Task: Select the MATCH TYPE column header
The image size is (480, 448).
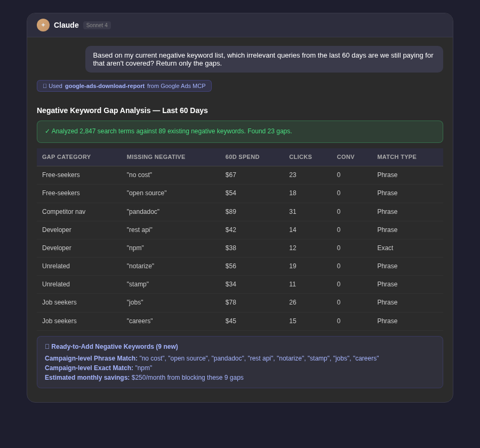Action: click(397, 157)
